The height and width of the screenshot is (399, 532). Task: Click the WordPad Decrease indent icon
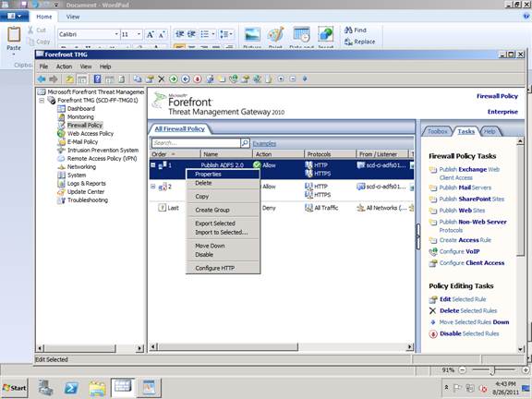tap(179, 34)
